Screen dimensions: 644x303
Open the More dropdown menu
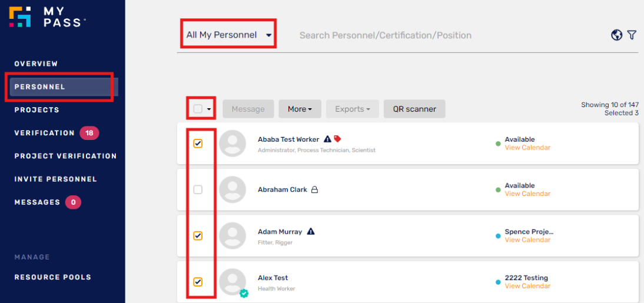[x=300, y=109]
